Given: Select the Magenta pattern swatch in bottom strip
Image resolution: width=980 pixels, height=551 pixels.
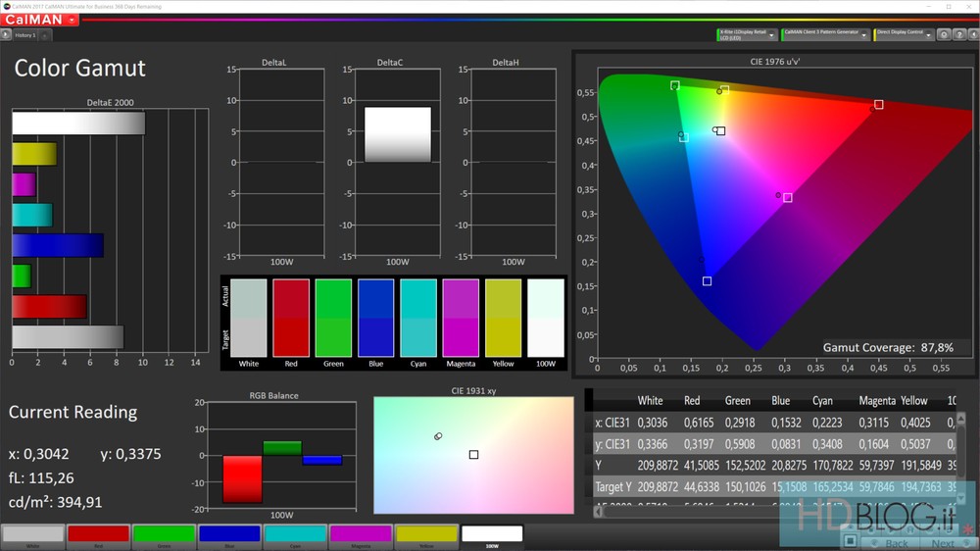Looking at the screenshot, I should click(361, 535).
